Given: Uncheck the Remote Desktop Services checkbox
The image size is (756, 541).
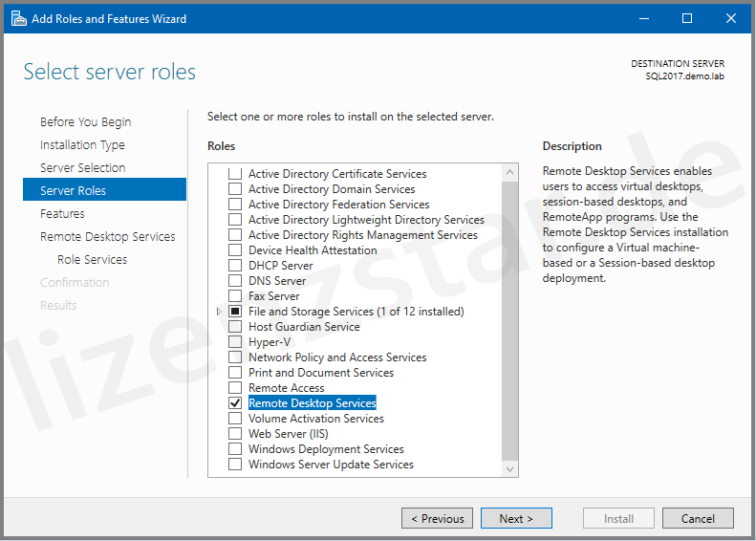Looking at the screenshot, I should 235,403.
